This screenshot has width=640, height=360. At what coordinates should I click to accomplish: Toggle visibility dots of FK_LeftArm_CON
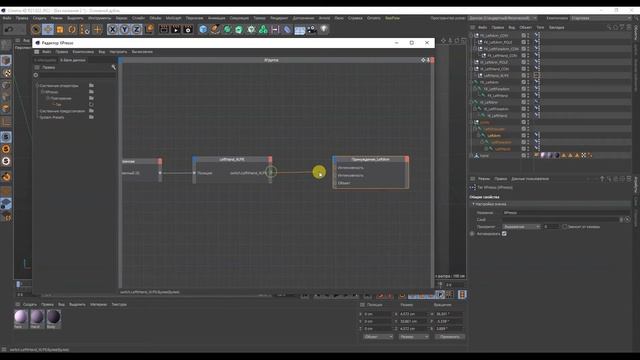tap(528, 36)
